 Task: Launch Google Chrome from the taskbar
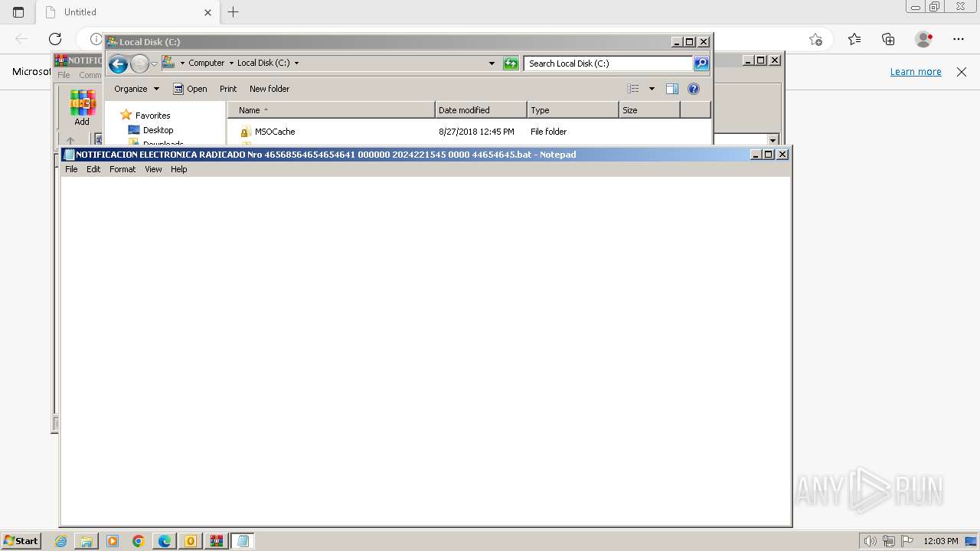(x=139, y=541)
